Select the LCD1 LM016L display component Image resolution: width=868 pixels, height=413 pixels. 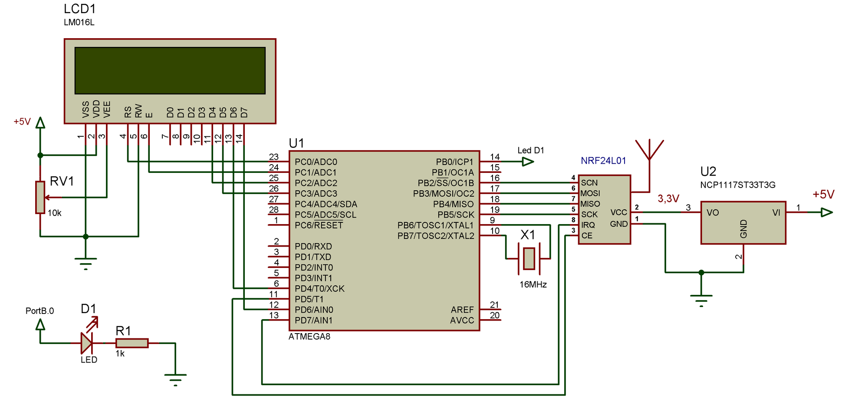(170, 81)
